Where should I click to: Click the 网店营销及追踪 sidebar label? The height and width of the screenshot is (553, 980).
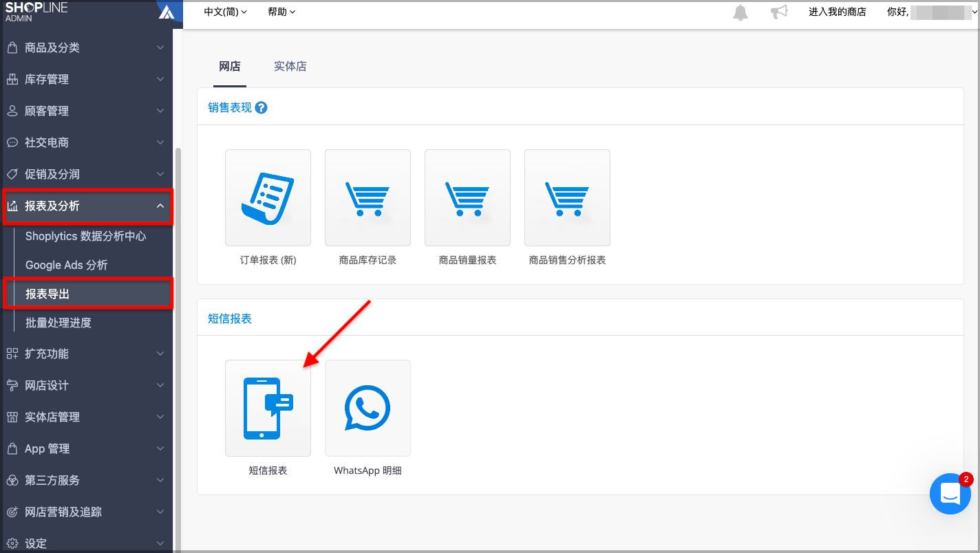point(63,512)
